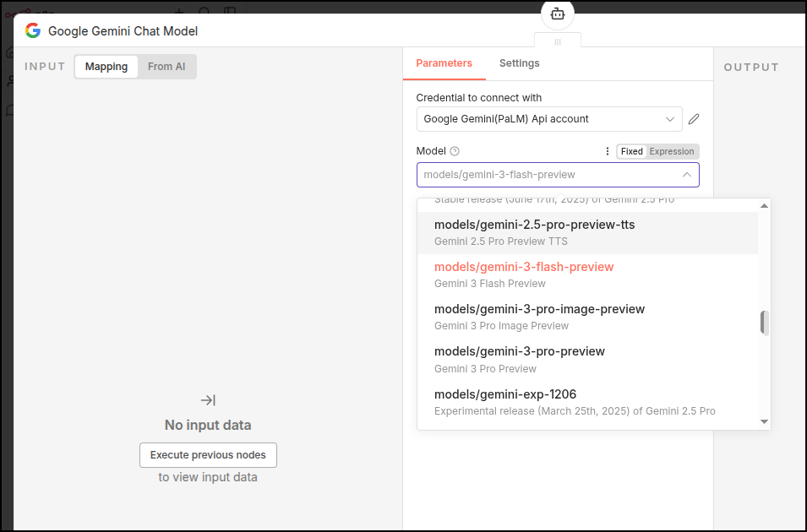Click the Google logo in the header
Viewport: 807px width, 532px height.
coord(33,31)
